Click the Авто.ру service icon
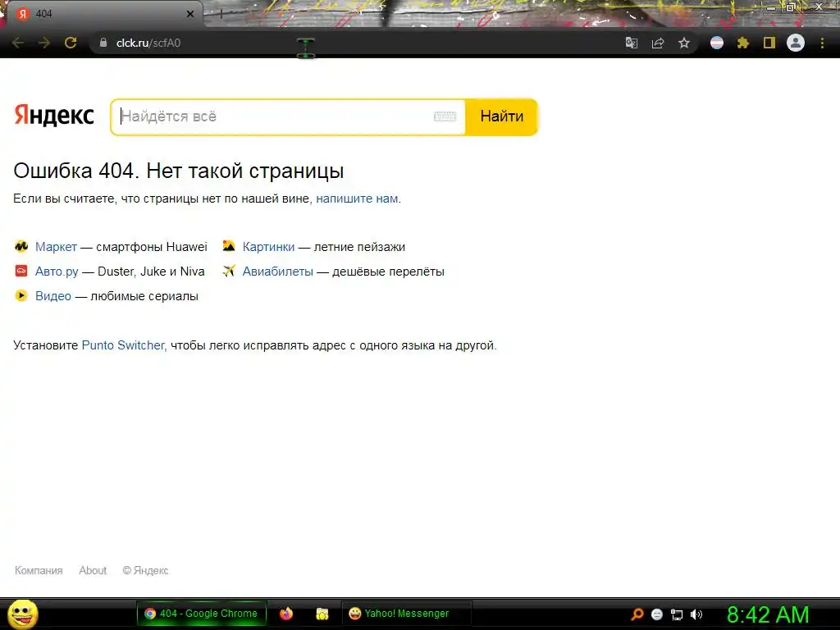This screenshot has width=840, height=630. tap(21, 271)
